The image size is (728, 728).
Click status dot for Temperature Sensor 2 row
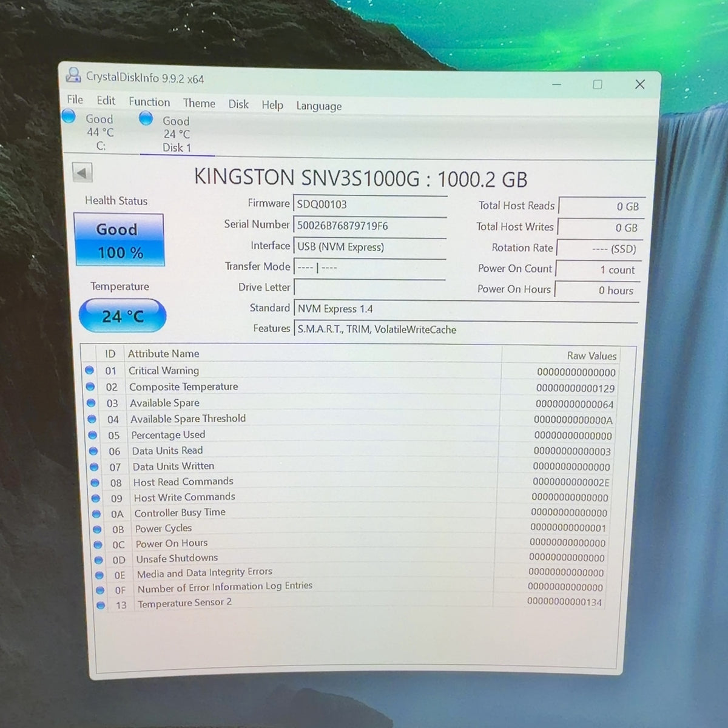[x=101, y=605]
